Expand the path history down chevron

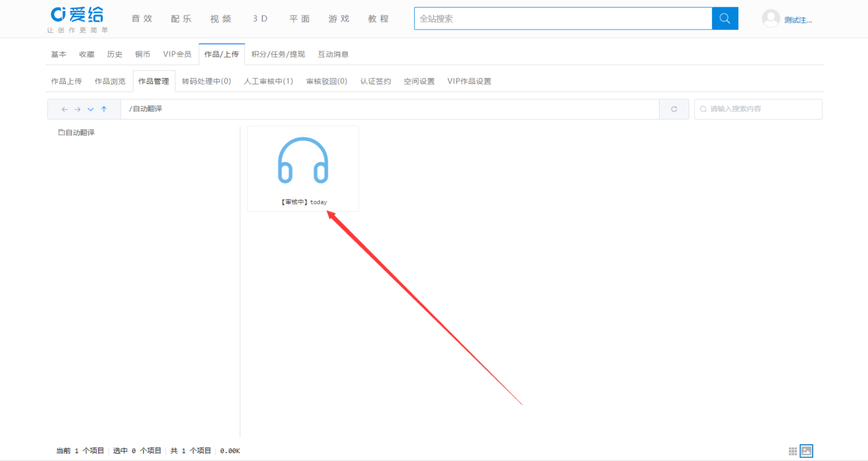91,109
